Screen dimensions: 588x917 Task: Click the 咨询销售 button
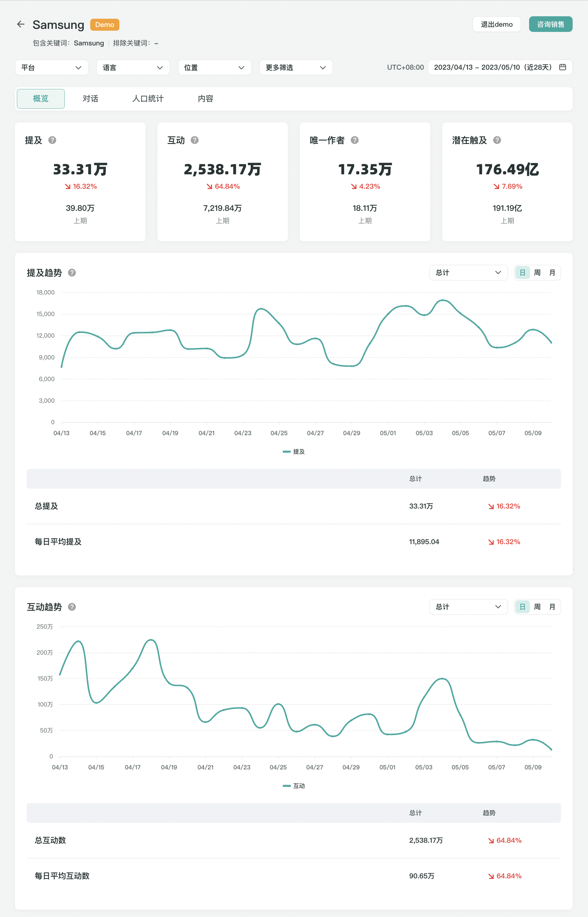[550, 25]
